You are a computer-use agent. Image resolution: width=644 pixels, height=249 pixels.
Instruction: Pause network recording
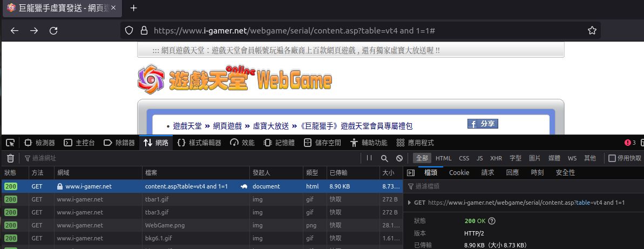(x=369, y=158)
